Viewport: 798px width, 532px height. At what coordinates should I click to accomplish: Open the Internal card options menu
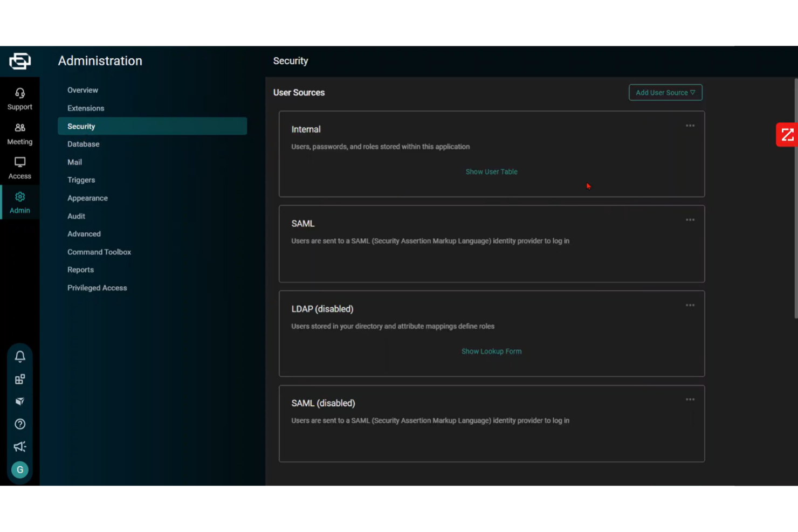(690, 125)
